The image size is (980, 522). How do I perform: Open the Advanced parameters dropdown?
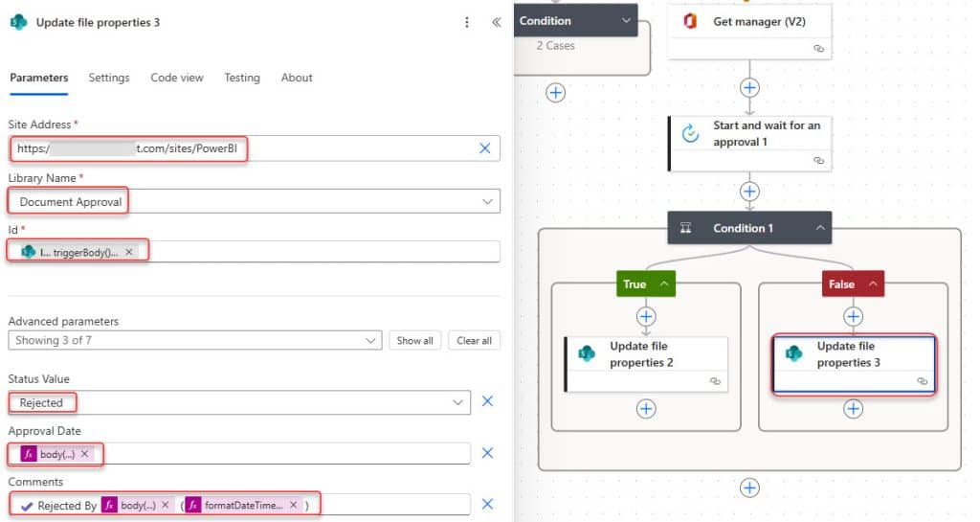370,341
